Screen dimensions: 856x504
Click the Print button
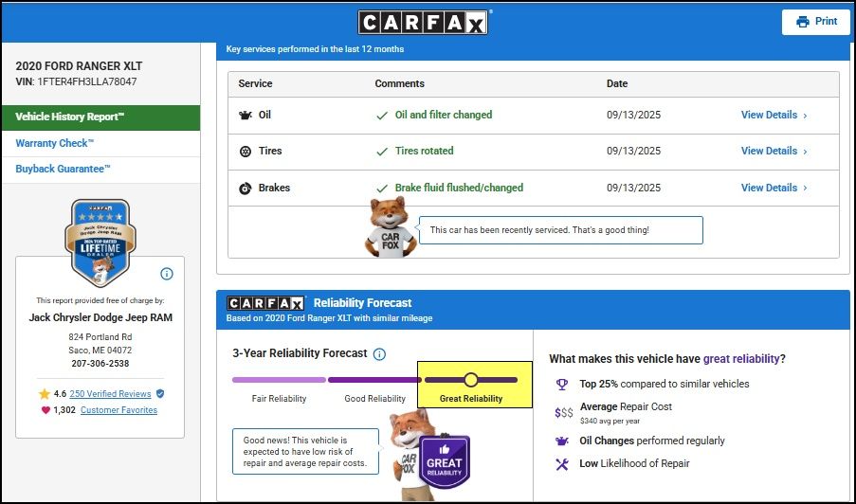point(816,22)
